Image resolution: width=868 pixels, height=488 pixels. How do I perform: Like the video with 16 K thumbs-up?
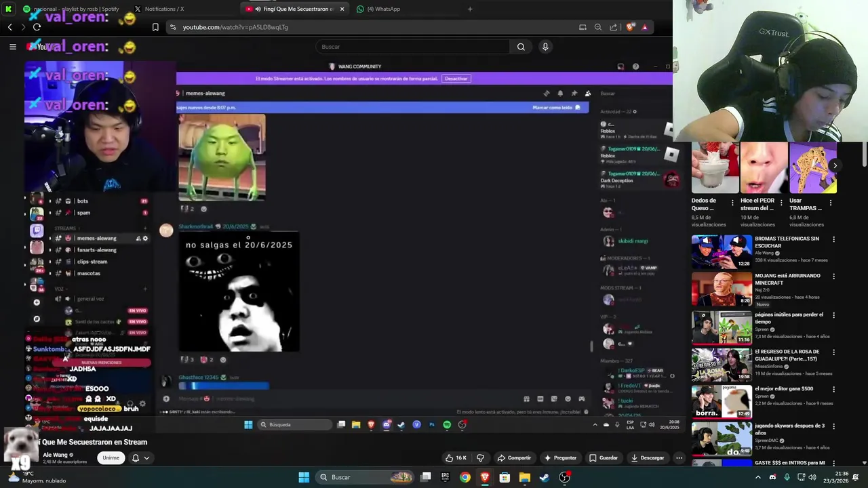pyautogui.click(x=455, y=458)
